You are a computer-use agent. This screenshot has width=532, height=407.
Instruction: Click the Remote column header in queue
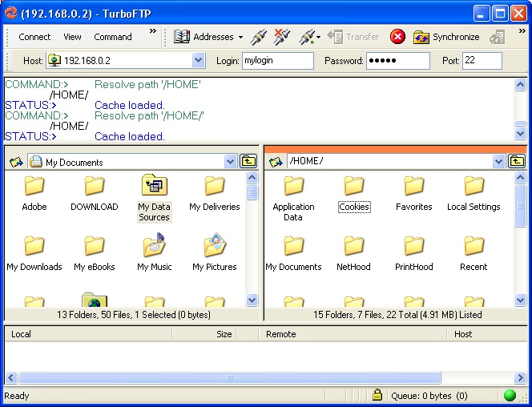(353, 334)
